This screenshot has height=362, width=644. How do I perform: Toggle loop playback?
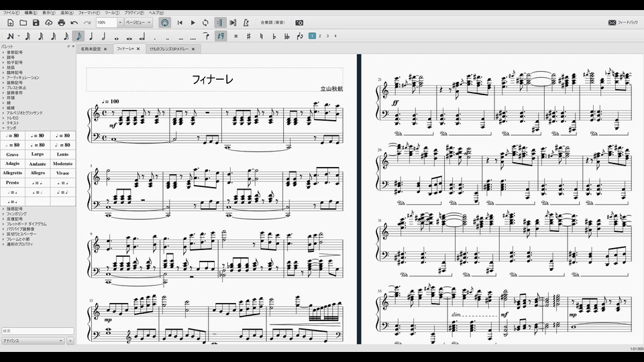(x=205, y=23)
